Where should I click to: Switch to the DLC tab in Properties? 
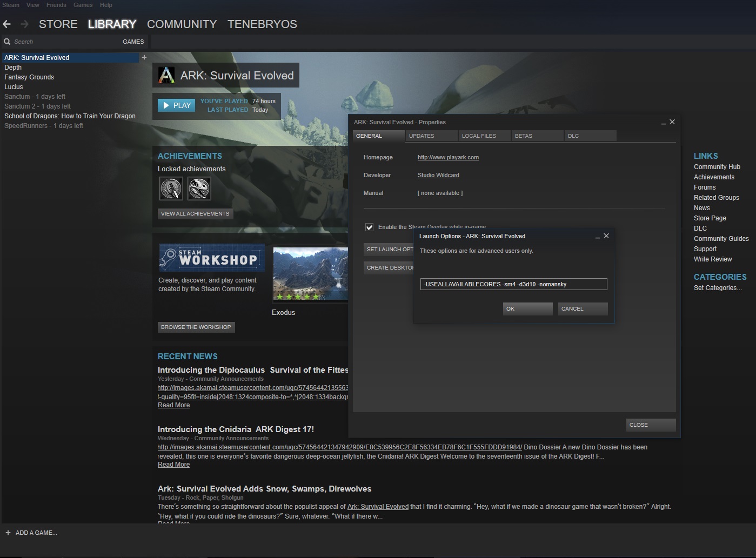coord(590,136)
